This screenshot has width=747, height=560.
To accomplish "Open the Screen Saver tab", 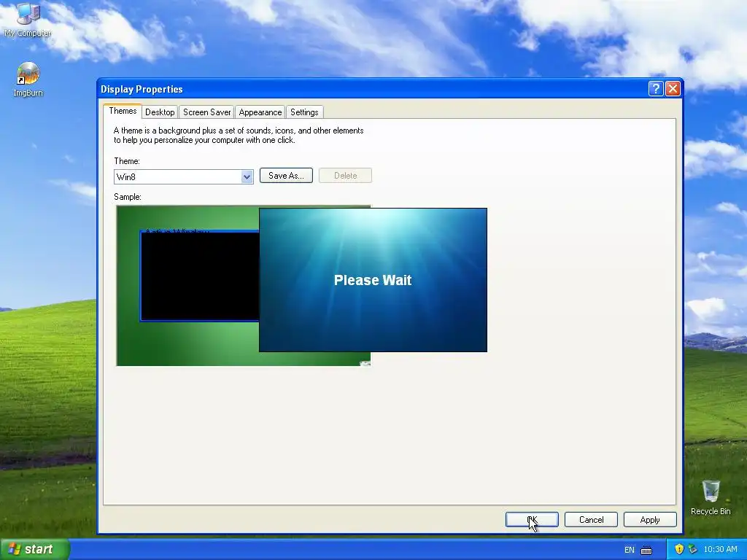I will (x=206, y=112).
